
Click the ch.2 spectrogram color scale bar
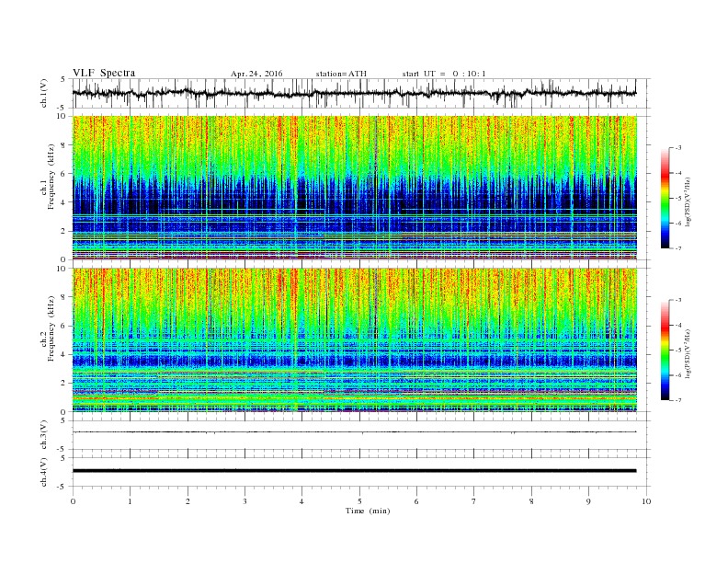tap(665, 350)
